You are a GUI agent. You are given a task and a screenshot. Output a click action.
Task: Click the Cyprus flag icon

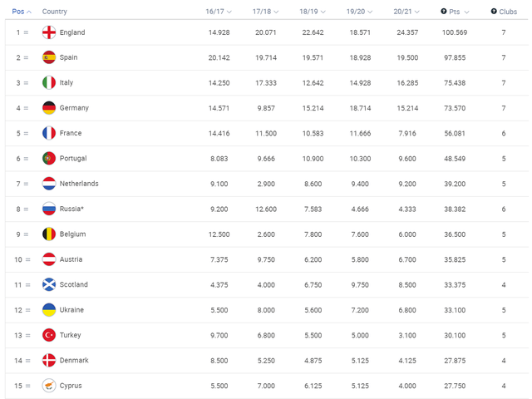point(49,386)
